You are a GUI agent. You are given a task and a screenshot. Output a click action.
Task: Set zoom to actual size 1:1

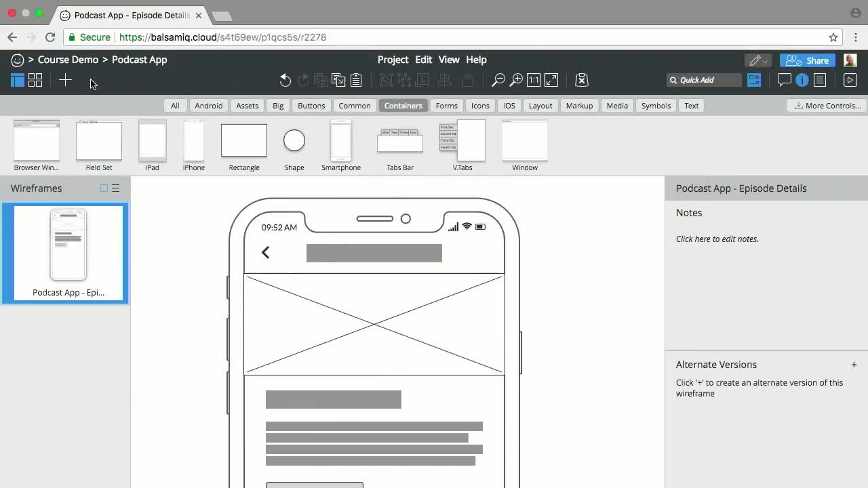click(534, 81)
